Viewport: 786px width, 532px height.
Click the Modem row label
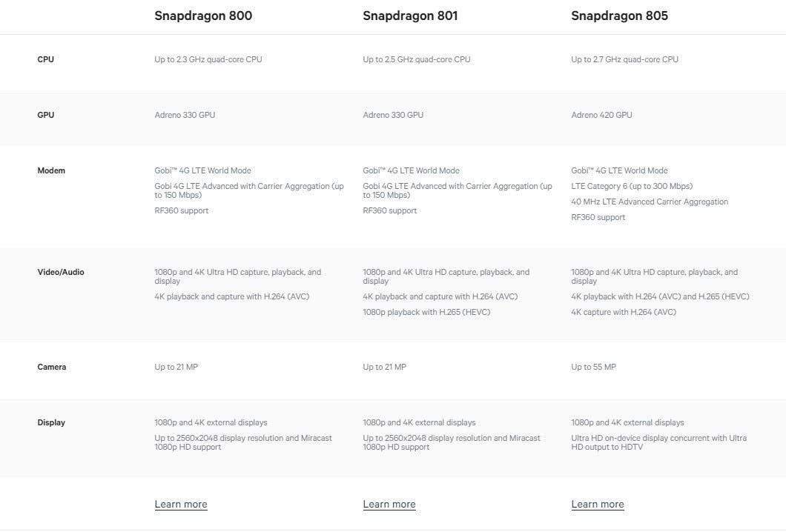pyautogui.click(x=51, y=170)
